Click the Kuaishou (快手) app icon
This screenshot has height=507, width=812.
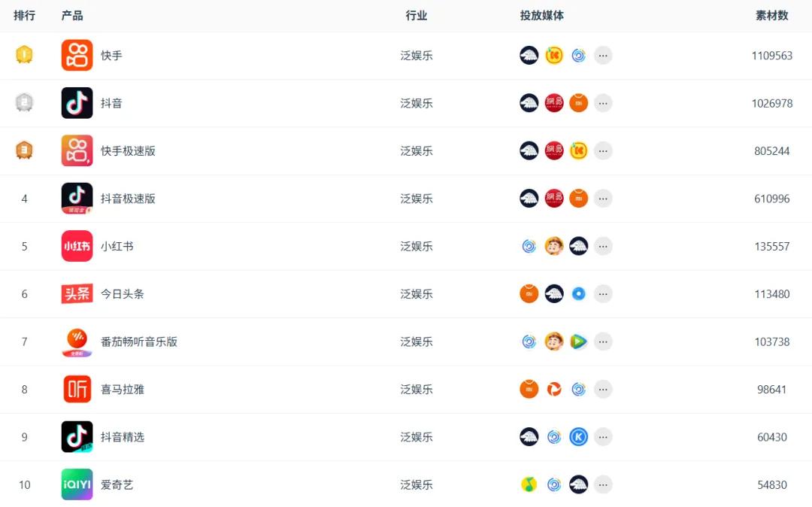[x=77, y=56]
